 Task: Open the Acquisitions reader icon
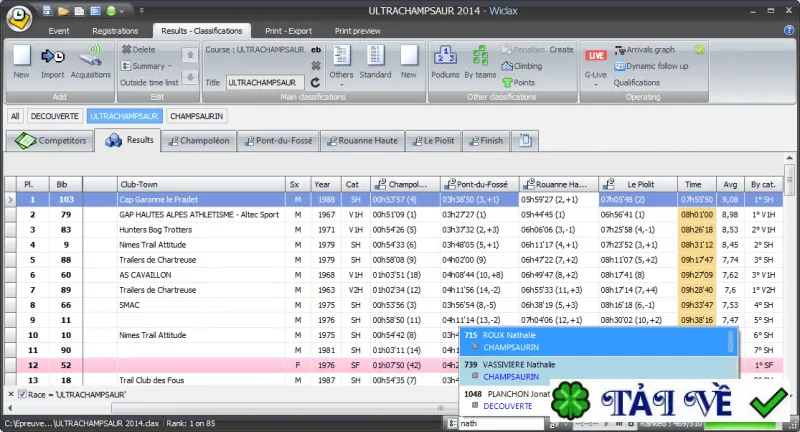point(90,61)
